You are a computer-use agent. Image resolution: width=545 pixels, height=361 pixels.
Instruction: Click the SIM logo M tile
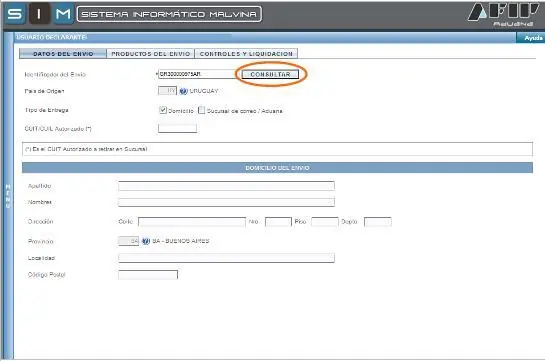point(63,14)
